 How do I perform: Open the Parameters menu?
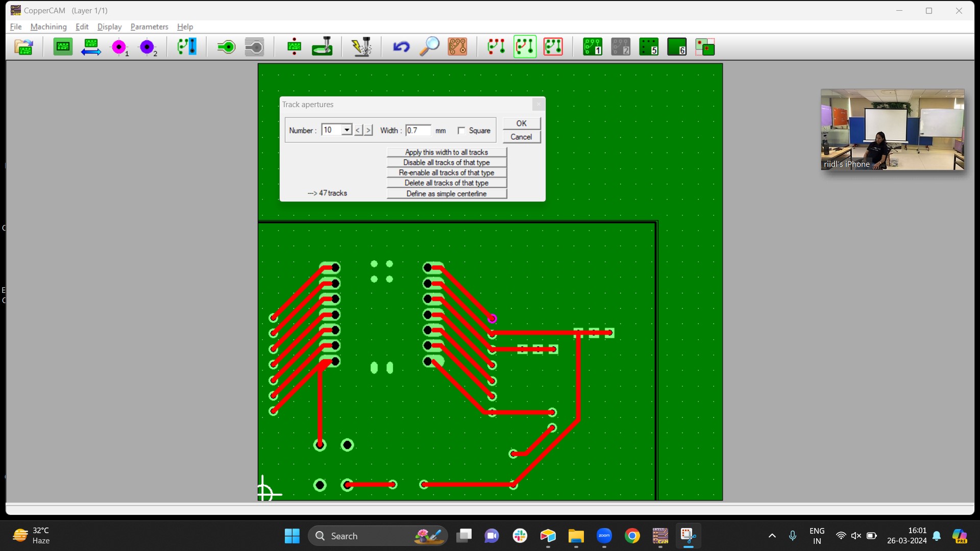coord(149,27)
